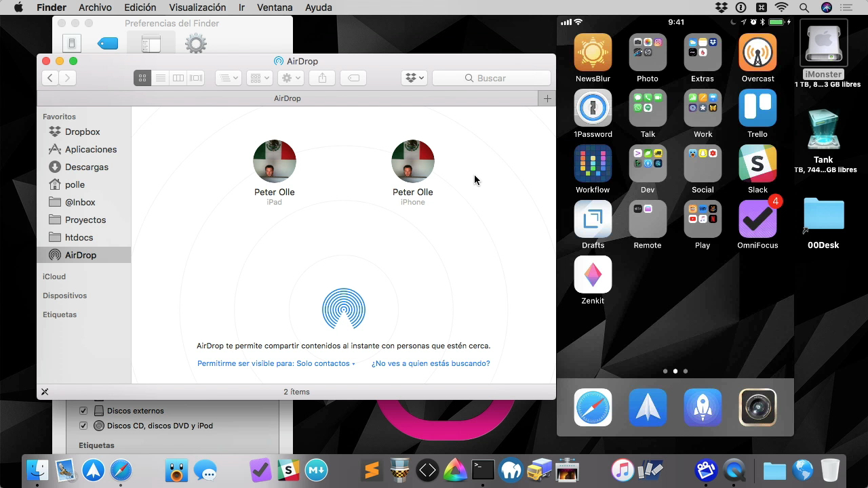Open 'Permitirme ser visible para' dropdown
This screenshot has width=868, height=488.
pos(276,363)
